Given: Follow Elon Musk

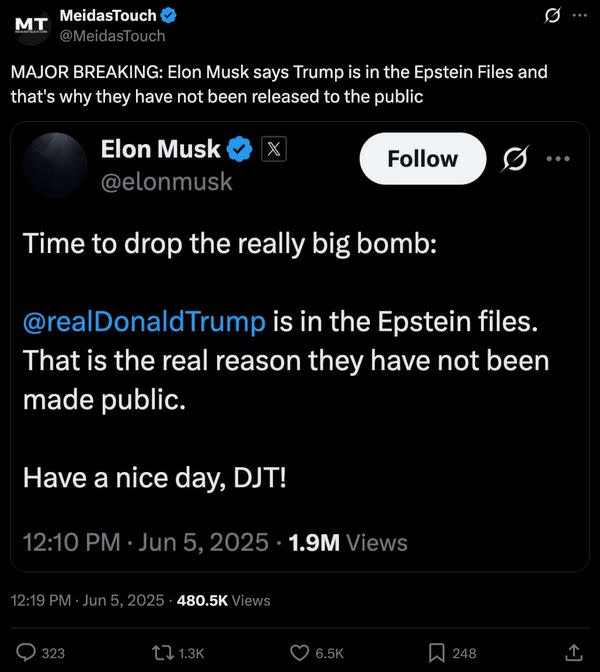Looking at the screenshot, I should (x=422, y=159).
